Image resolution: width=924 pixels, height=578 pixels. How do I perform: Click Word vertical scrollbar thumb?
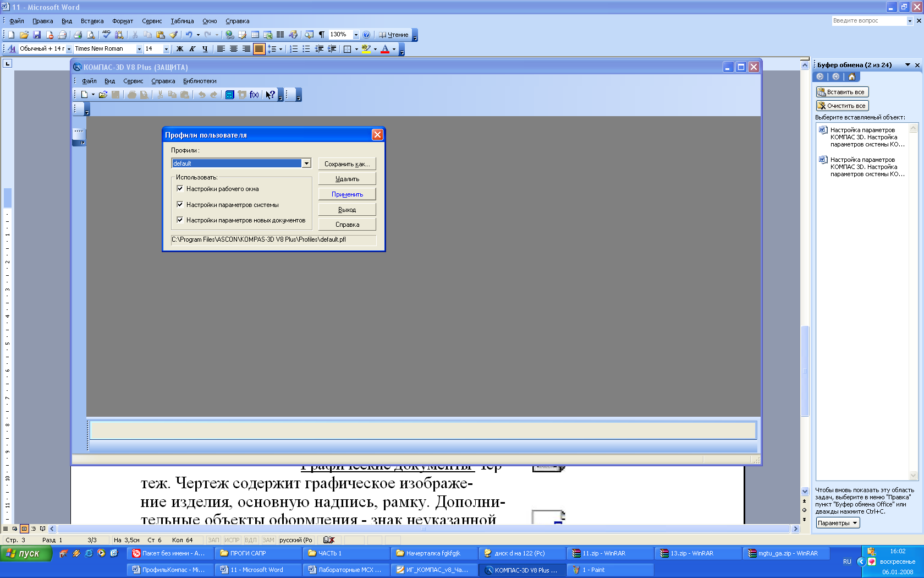(x=805, y=371)
